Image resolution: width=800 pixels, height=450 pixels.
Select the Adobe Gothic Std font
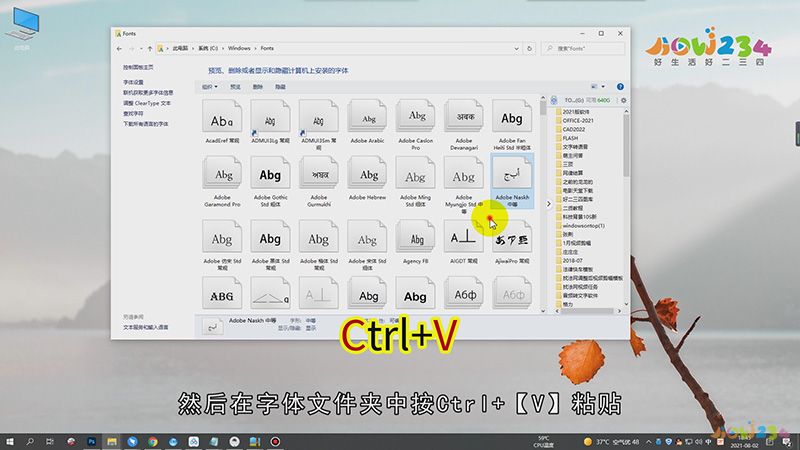click(x=270, y=174)
